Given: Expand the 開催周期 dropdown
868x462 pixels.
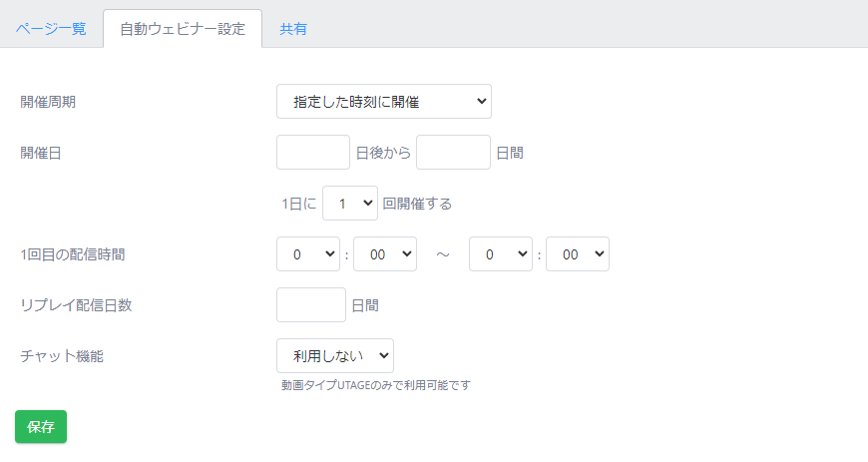Looking at the screenshot, I should coord(384,102).
